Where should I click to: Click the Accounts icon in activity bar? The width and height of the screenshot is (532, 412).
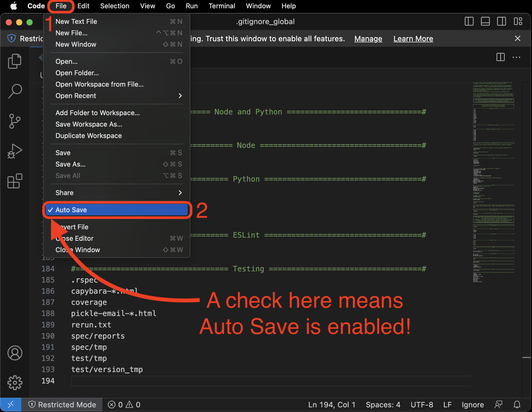(x=15, y=353)
